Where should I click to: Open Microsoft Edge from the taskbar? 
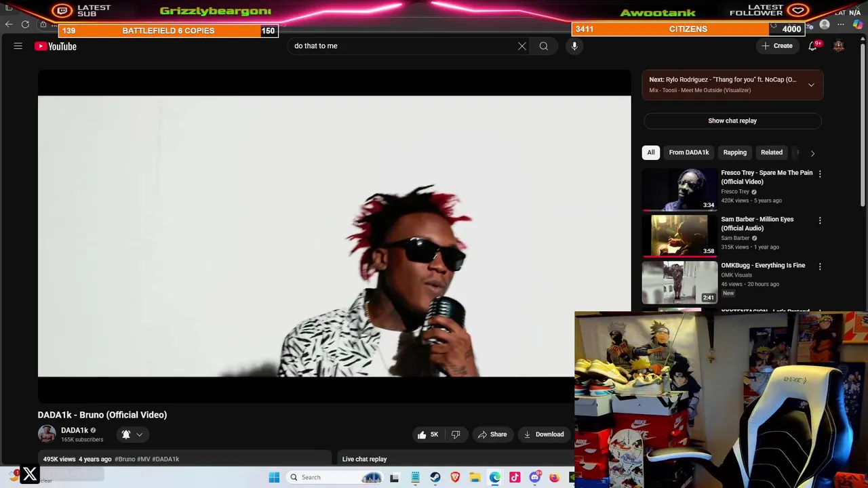pyautogui.click(x=495, y=477)
